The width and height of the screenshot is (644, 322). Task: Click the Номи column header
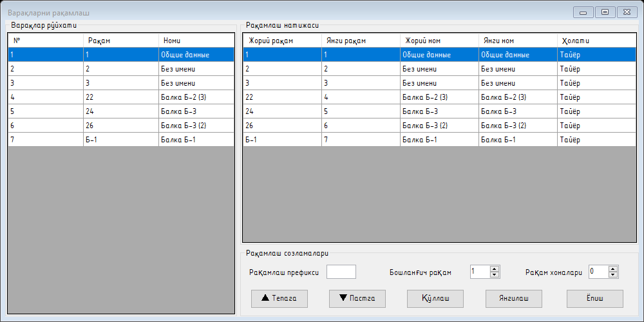196,41
